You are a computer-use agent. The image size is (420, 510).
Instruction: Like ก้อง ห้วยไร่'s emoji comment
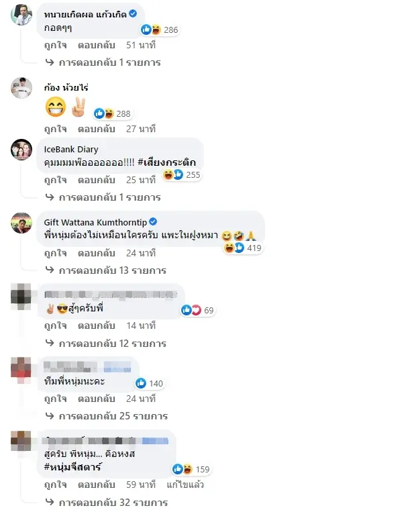(x=56, y=129)
